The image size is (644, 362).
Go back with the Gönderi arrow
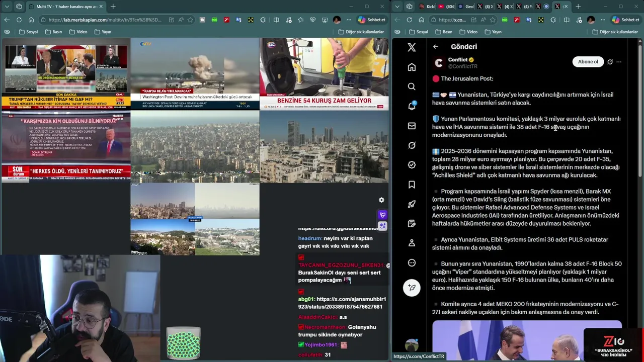point(436,47)
